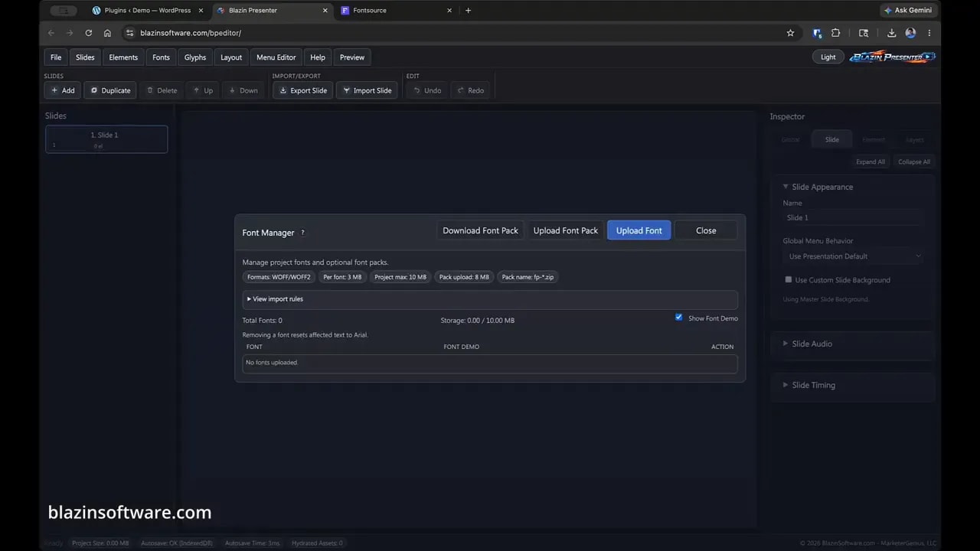The image size is (980, 551).
Task: Click the Delete slide toolbar button
Action: click(x=162, y=90)
